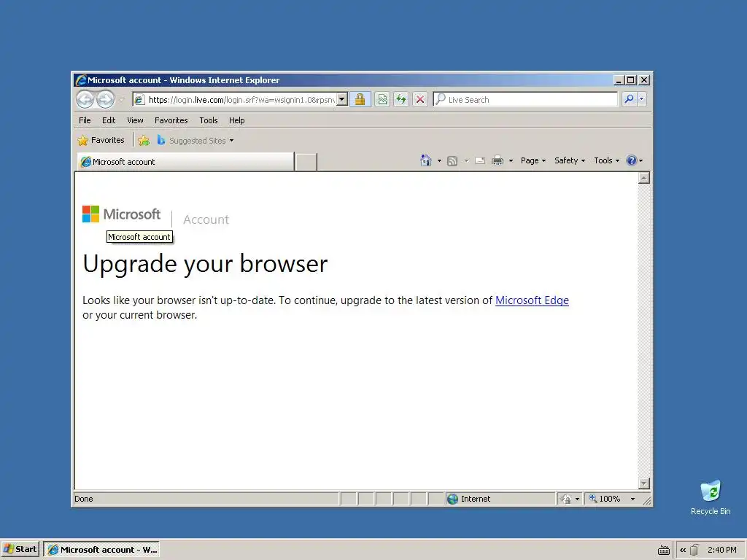Click the Back navigation arrow
Image resolution: width=747 pixels, height=560 pixels.
tap(85, 99)
